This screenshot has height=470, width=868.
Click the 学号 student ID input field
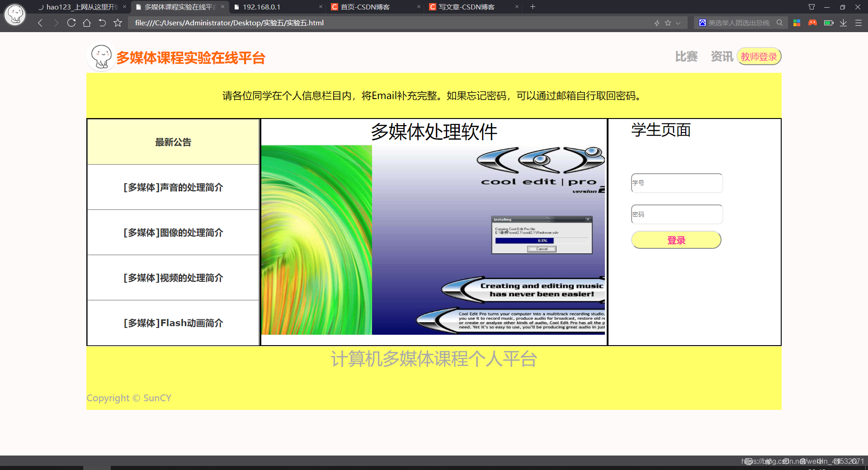[677, 183]
